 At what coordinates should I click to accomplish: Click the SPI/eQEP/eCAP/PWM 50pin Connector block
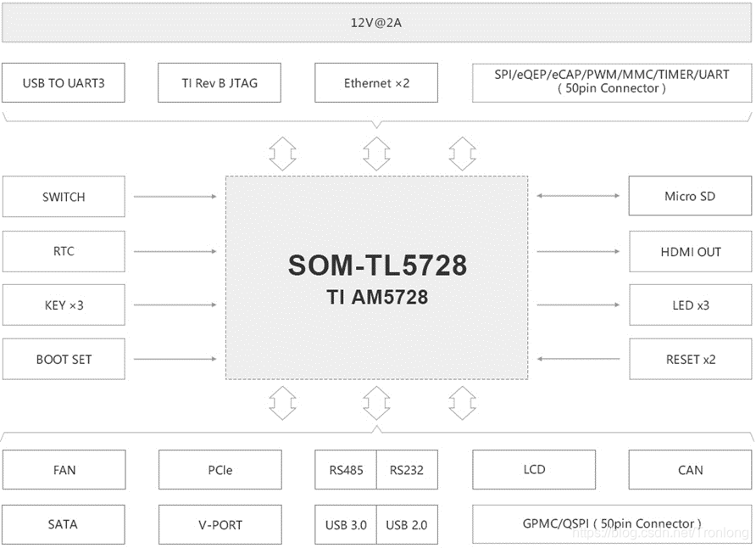click(612, 82)
